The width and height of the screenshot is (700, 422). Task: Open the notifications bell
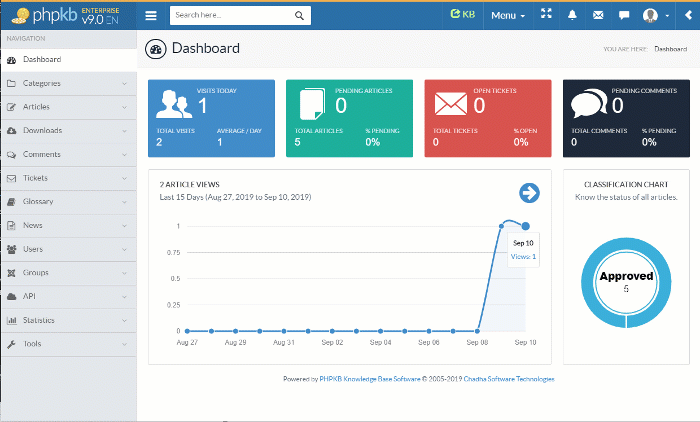click(573, 15)
